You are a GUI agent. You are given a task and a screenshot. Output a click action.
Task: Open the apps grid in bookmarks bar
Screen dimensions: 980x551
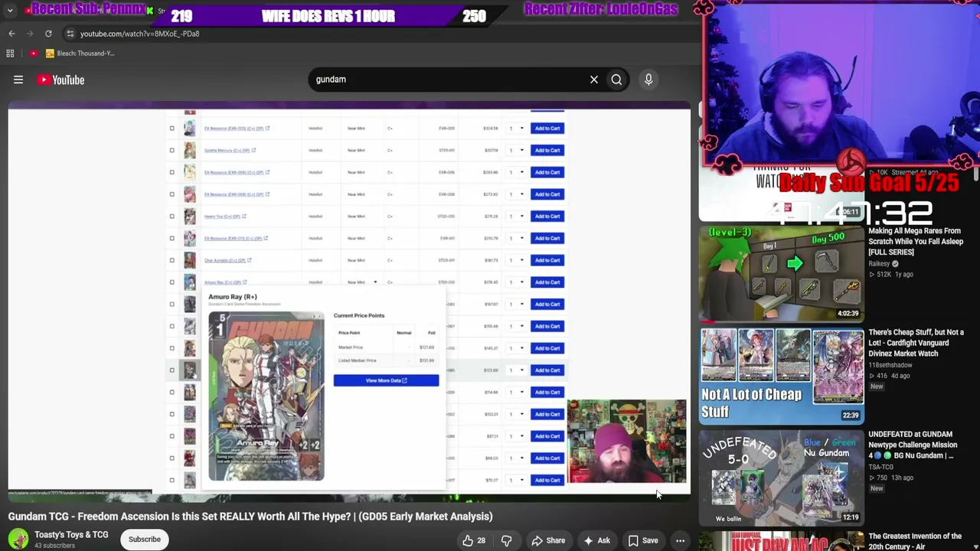tap(10, 54)
